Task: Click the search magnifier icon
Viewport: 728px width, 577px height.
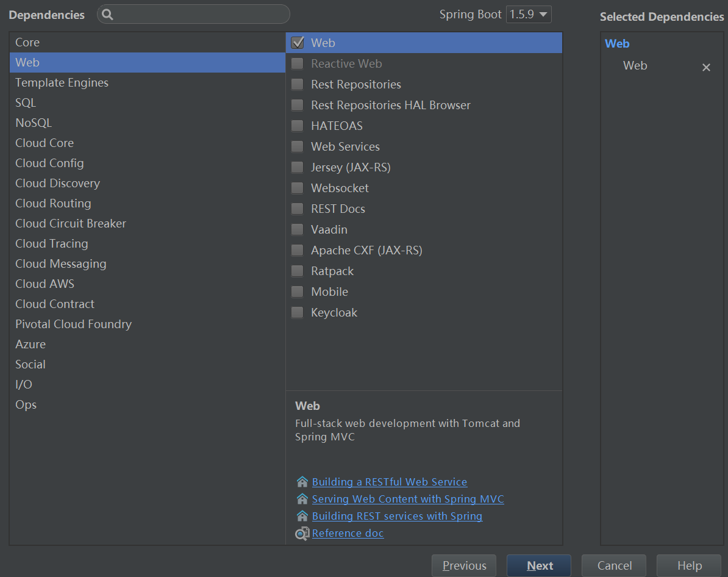Action: click(x=108, y=15)
